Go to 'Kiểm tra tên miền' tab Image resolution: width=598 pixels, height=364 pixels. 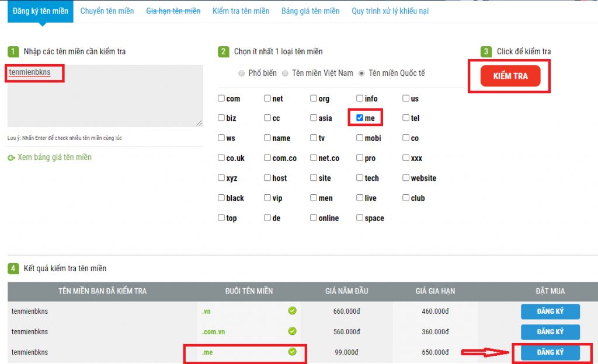(241, 11)
